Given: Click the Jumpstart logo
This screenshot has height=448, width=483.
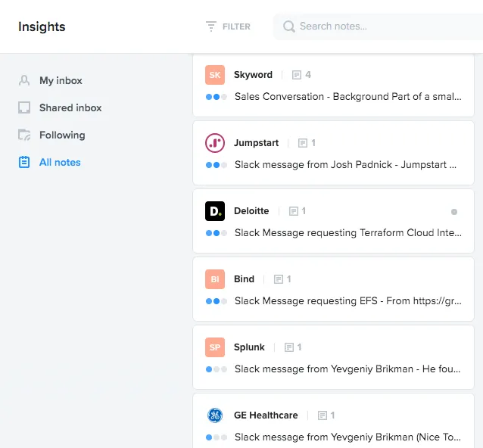Looking at the screenshot, I should coord(215,143).
